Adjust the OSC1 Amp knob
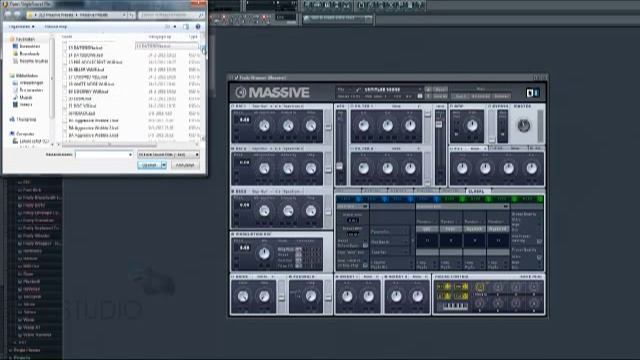 point(311,126)
